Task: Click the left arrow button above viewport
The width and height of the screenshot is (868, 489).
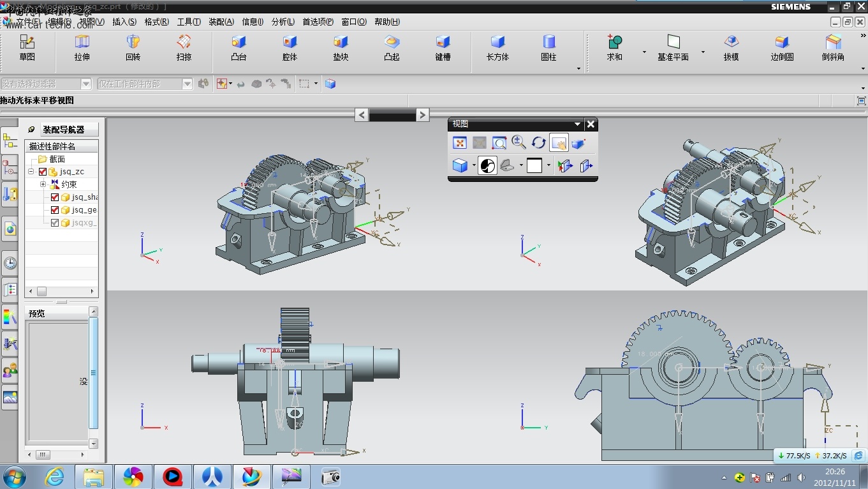Action: pos(362,115)
